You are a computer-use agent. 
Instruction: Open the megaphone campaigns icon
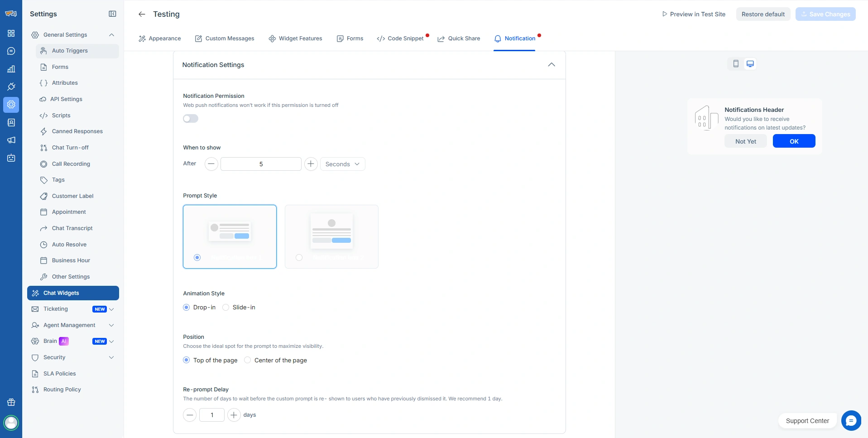click(11, 140)
